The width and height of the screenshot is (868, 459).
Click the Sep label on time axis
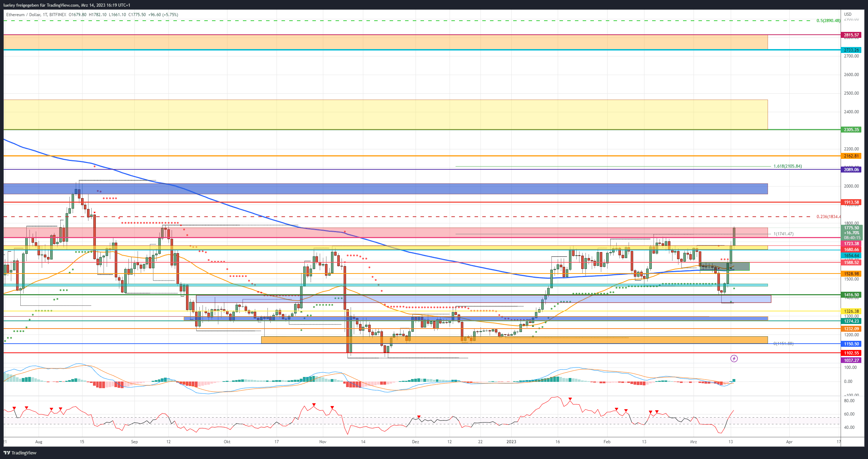(134, 442)
